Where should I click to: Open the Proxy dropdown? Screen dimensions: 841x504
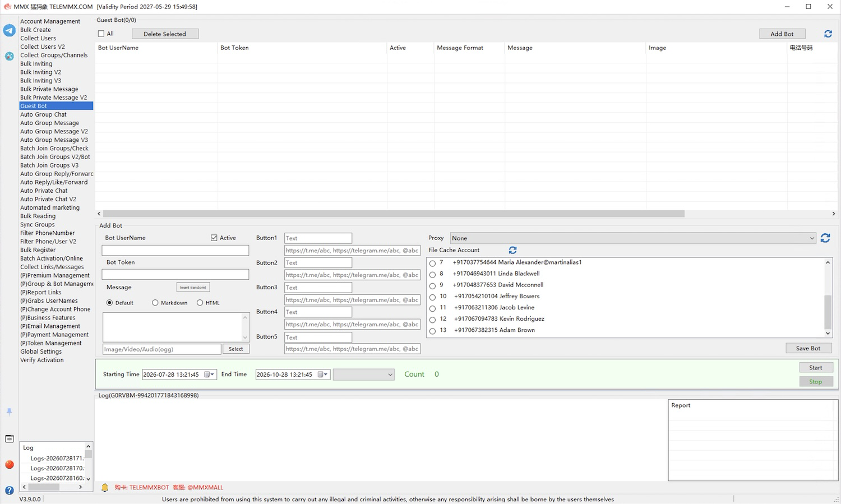(x=633, y=238)
